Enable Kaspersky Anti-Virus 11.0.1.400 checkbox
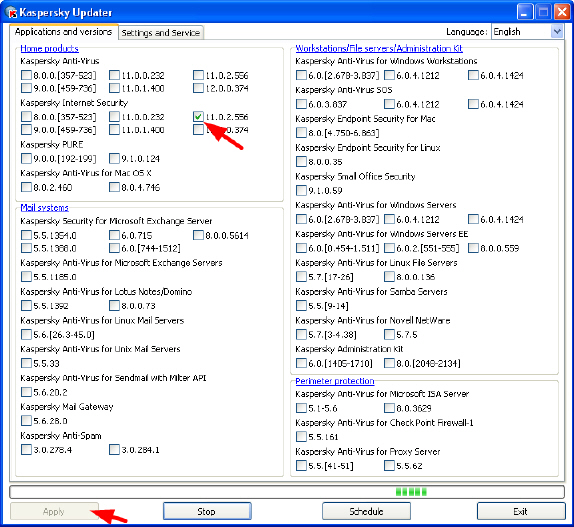574x527 pixels. pos(114,88)
